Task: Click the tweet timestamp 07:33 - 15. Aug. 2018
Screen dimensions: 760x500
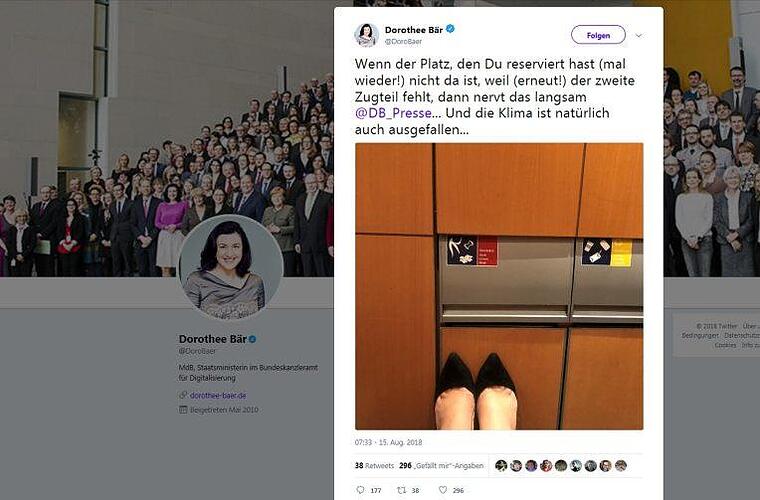Action: (388, 442)
